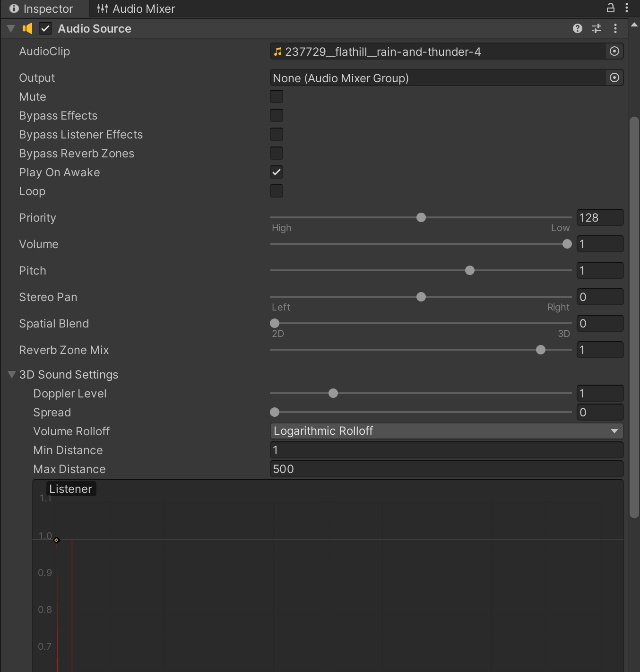
Task: Collapse the Audio Source component foldout
Action: tap(11, 29)
